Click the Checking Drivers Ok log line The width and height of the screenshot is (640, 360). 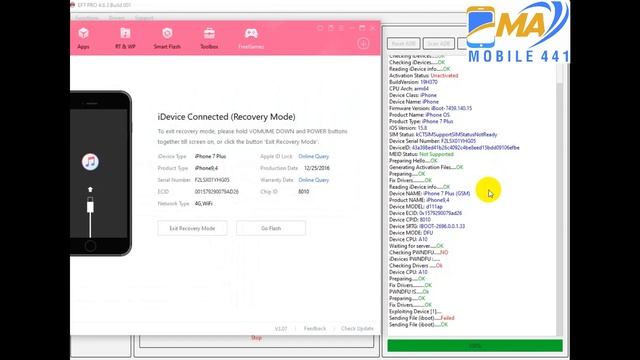[416, 265]
